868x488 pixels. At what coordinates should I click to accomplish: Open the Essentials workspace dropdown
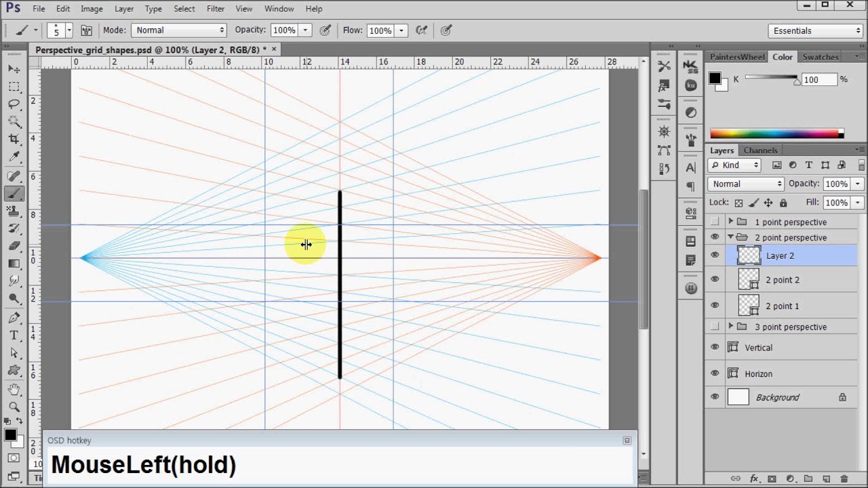point(816,30)
